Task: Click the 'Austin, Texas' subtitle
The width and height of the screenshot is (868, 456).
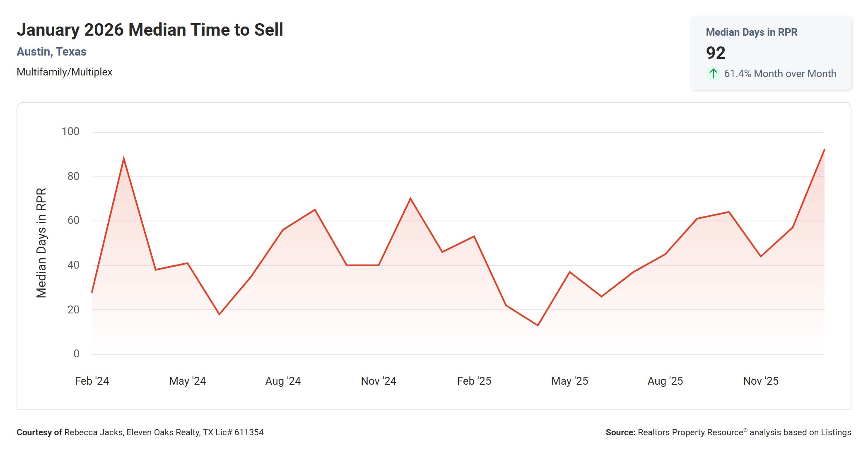Action: click(x=51, y=52)
